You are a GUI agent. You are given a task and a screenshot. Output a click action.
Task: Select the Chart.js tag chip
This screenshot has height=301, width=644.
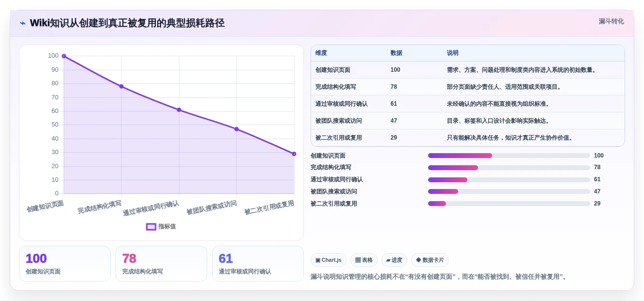coord(329,260)
